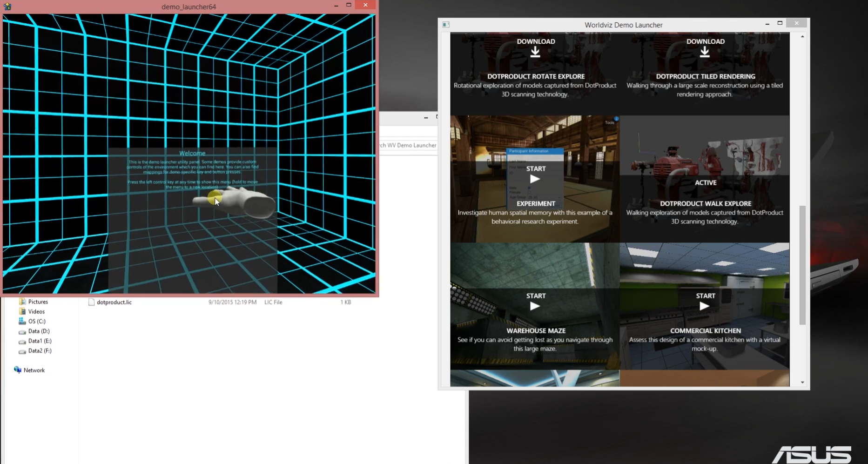Click the Demo Launcher scrollbar down arrow
Viewport: 868px width, 464px height.
(802, 383)
